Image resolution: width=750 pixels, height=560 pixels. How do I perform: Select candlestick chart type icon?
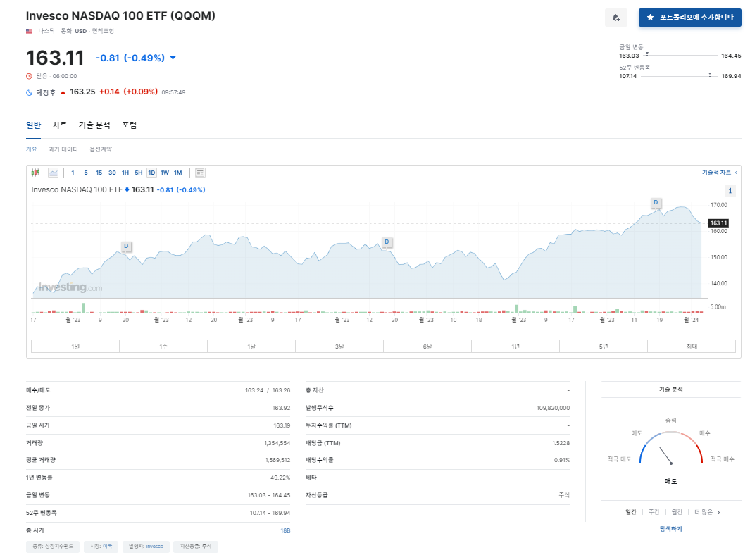tap(35, 173)
